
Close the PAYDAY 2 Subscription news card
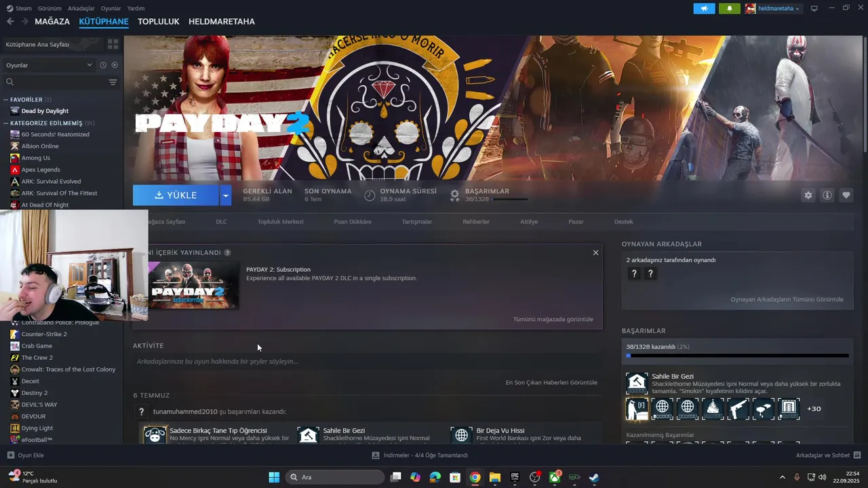click(x=595, y=253)
